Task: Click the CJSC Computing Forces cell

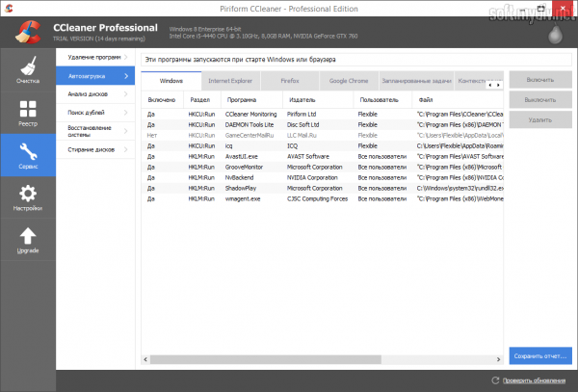Action: [x=317, y=198]
